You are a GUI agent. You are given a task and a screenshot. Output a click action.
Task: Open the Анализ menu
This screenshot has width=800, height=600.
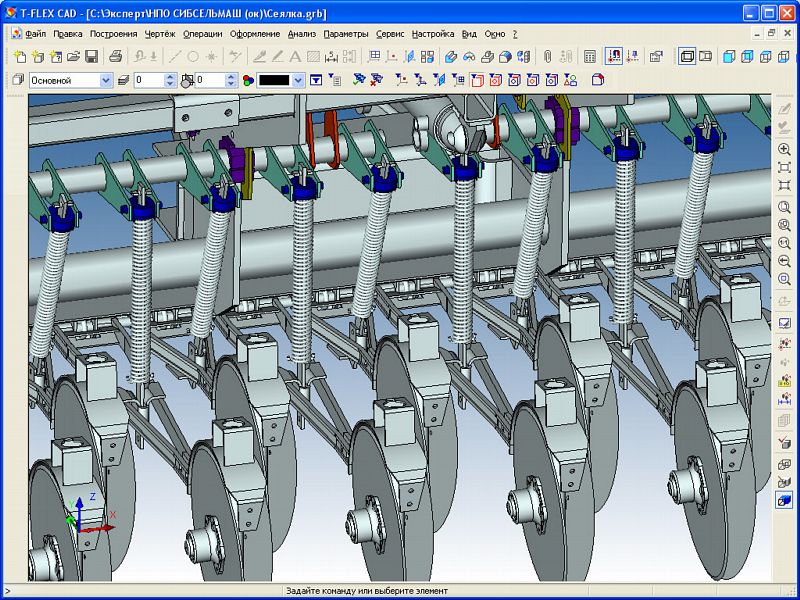(x=302, y=34)
